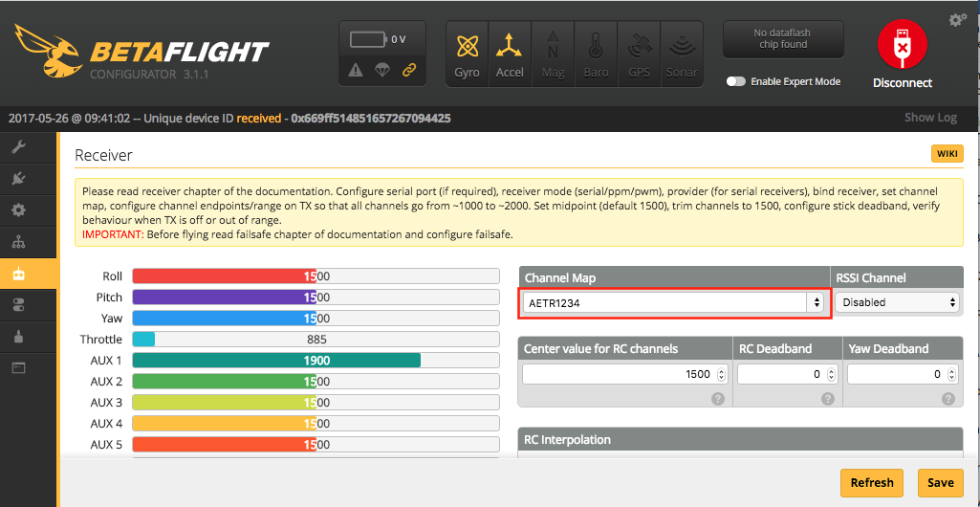Click the unique device ID log text
The width and height of the screenshot is (980, 507).
coord(229,118)
